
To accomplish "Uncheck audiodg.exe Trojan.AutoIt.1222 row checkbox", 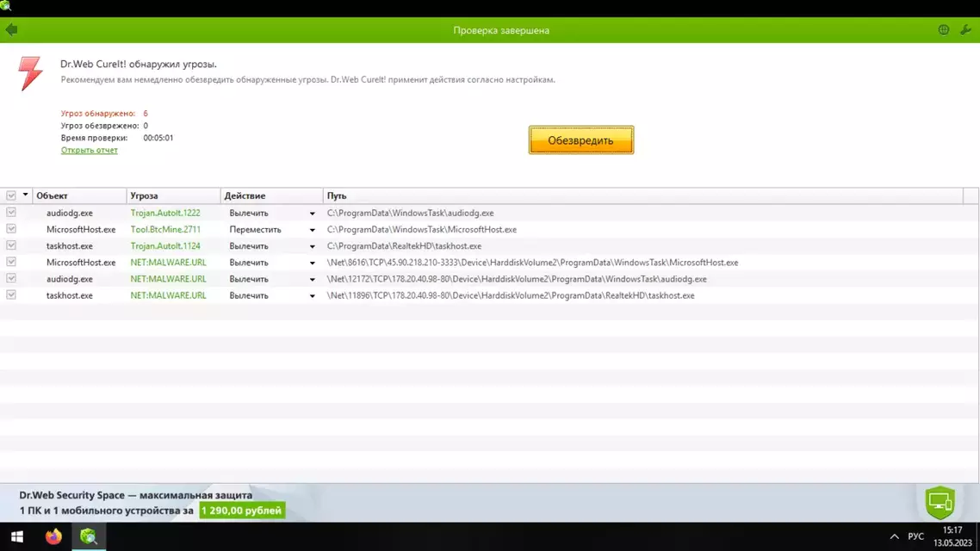I will [11, 213].
